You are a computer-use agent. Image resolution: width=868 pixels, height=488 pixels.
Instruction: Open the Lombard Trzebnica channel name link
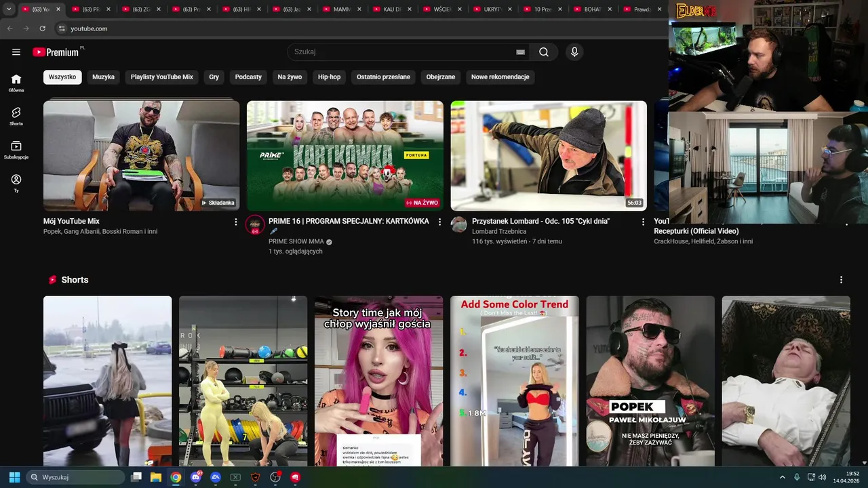click(499, 232)
